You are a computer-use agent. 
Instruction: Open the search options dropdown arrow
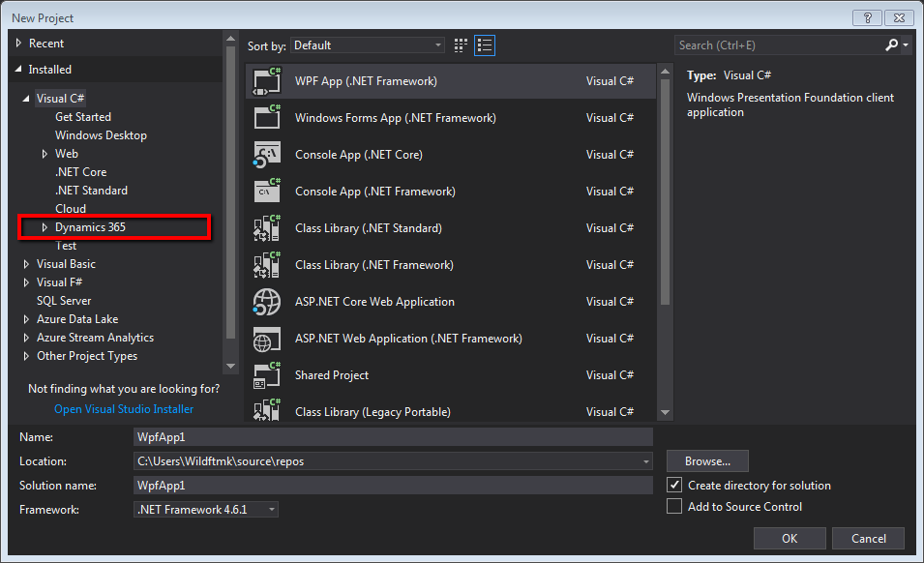906,45
